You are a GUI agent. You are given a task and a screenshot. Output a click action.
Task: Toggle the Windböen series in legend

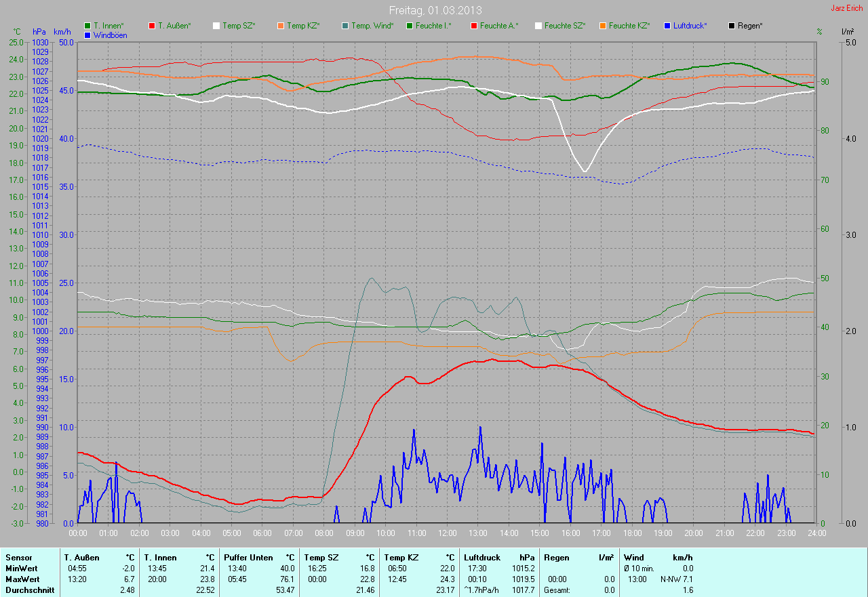[87, 35]
